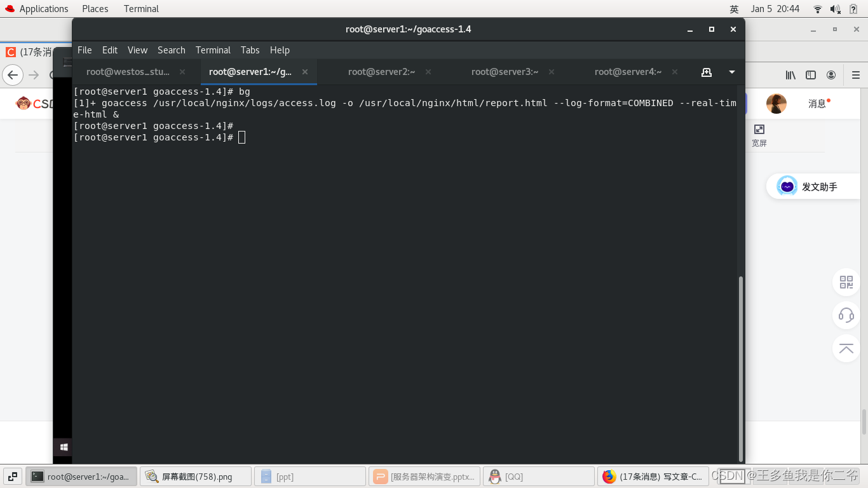The image size is (868, 488).
Task: Click the battery status icon in top panel
Action: pos(853,9)
